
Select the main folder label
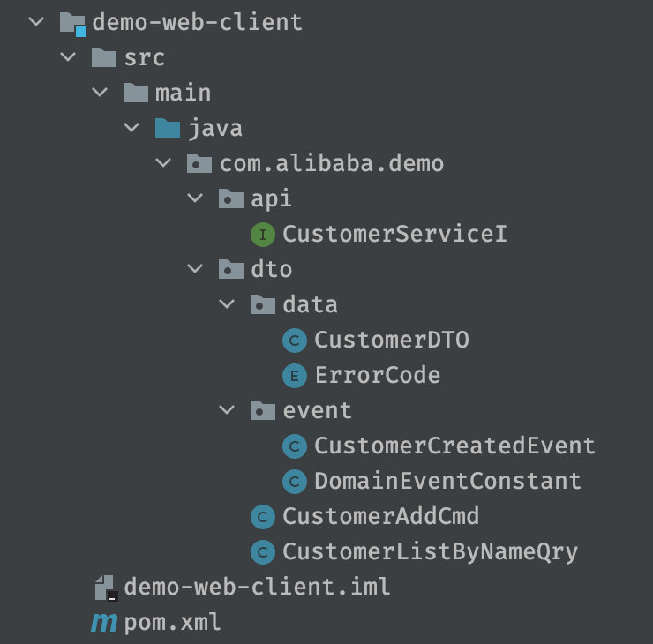click(x=184, y=93)
